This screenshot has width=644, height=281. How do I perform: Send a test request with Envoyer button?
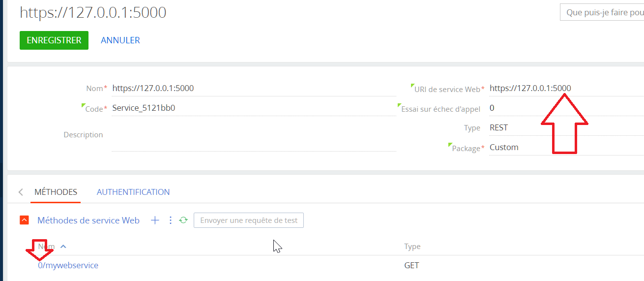click(x=249, y=220)
